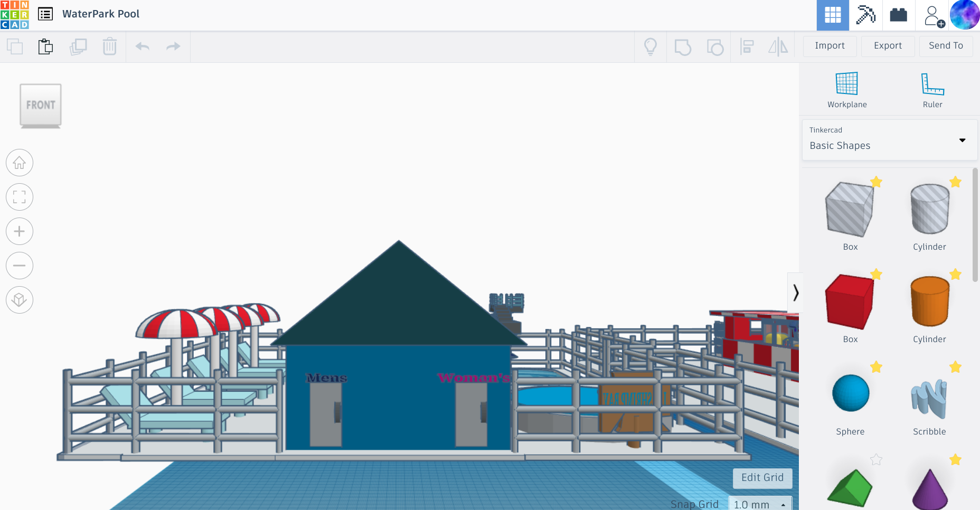Image resolution: width=980 pixels, height=510 pixels.
Task: Click the Export button
Action: click(888, 46)
